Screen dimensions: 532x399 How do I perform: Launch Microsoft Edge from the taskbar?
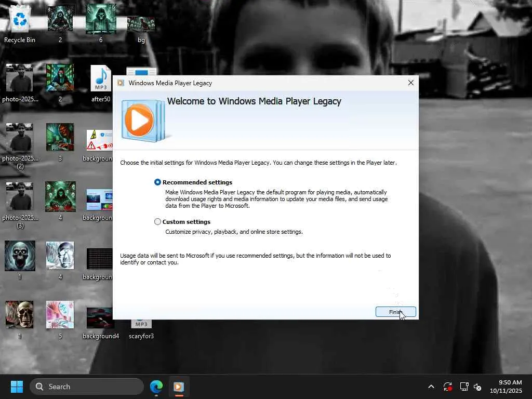pyautogui.click(x=156, y=387)
